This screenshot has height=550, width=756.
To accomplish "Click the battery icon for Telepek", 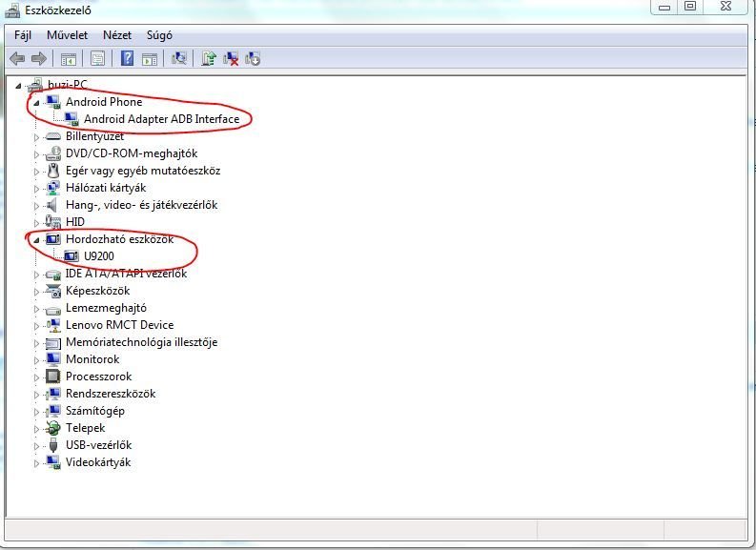I will pyautogui.click(x=53, y=428).
